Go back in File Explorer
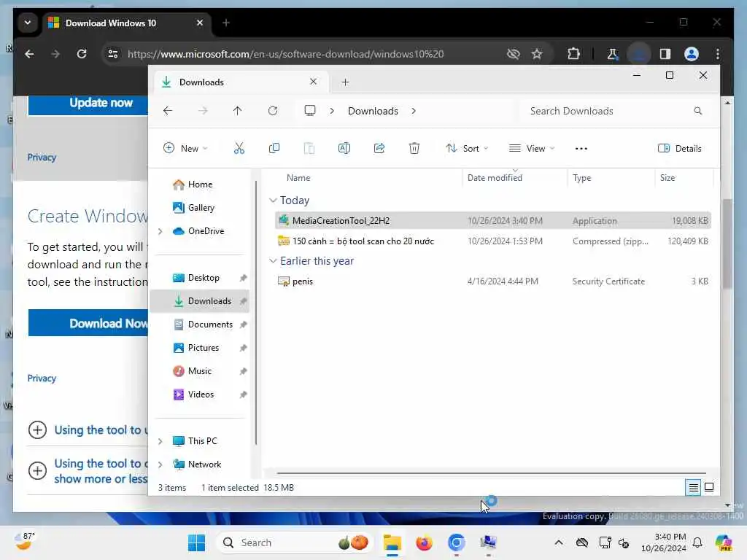The height and width of the screenshot is (560, 747). [x=168, y=111]
